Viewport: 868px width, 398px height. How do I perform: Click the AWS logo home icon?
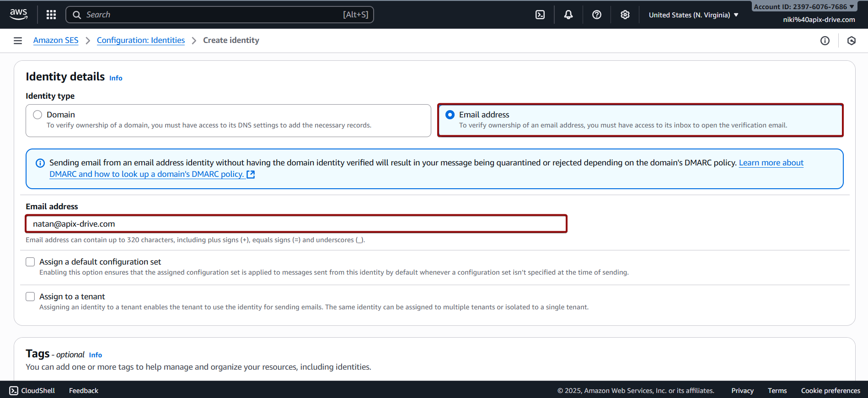pos(19,14)
